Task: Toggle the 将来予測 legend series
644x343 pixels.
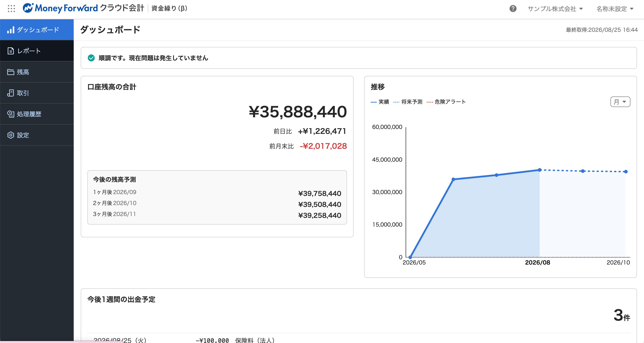Action: 408,102
